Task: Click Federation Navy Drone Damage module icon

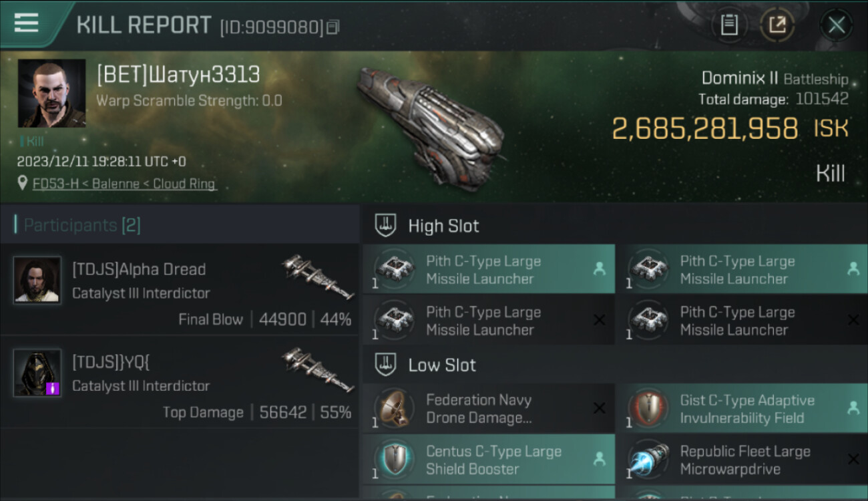Action: click(394, 408)
